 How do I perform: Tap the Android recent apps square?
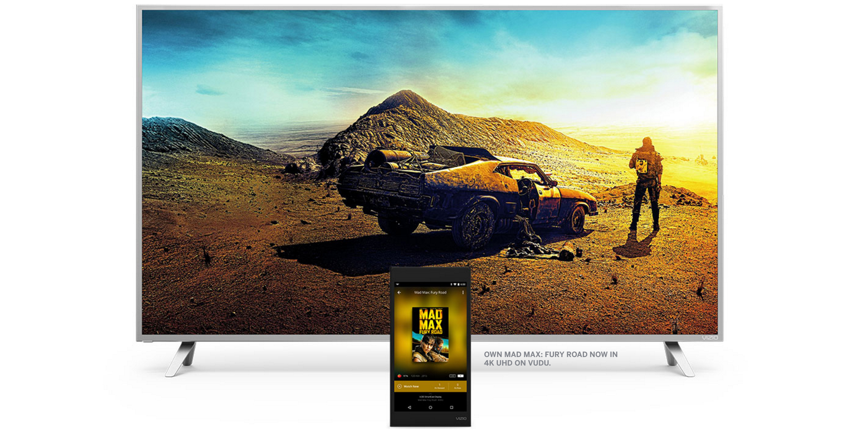pos(451,407)
